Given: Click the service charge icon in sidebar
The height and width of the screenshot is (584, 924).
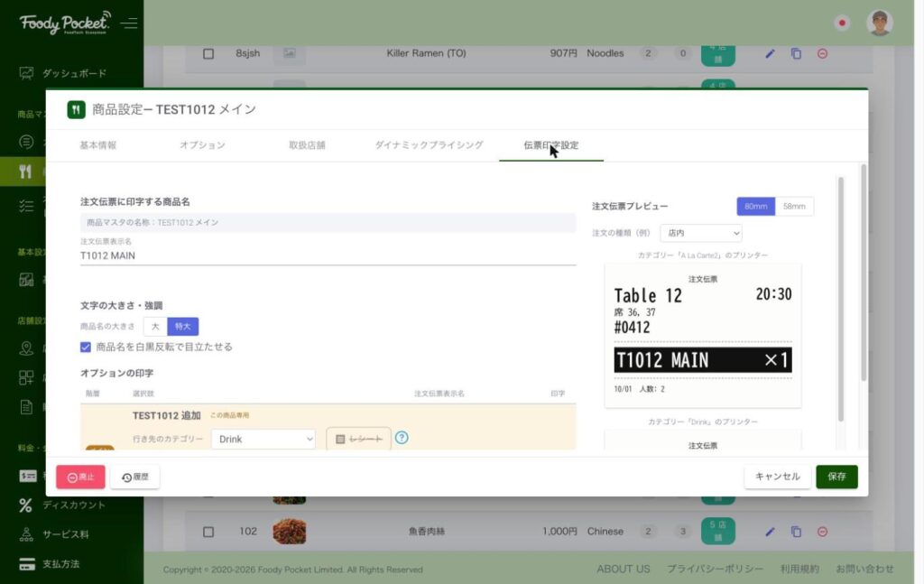Looking at the screenshot, I should (26, 534).
